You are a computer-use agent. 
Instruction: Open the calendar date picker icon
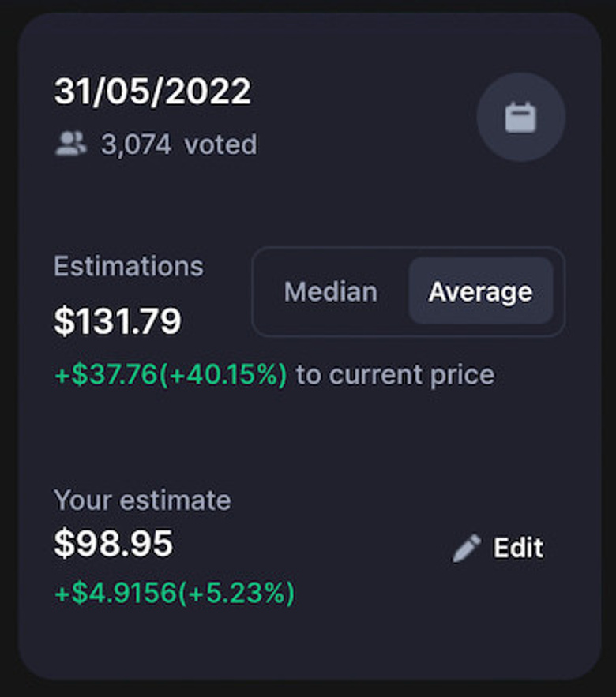520,118
